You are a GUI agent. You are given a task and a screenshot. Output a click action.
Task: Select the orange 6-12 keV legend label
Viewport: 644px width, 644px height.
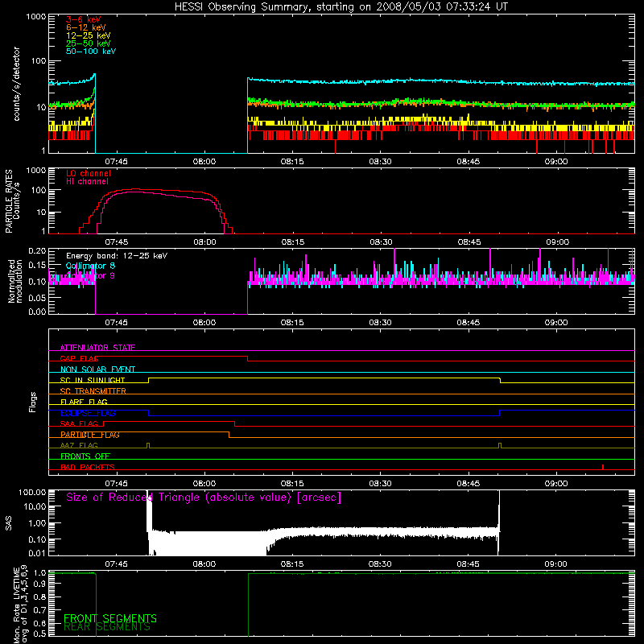pos(85,27)
